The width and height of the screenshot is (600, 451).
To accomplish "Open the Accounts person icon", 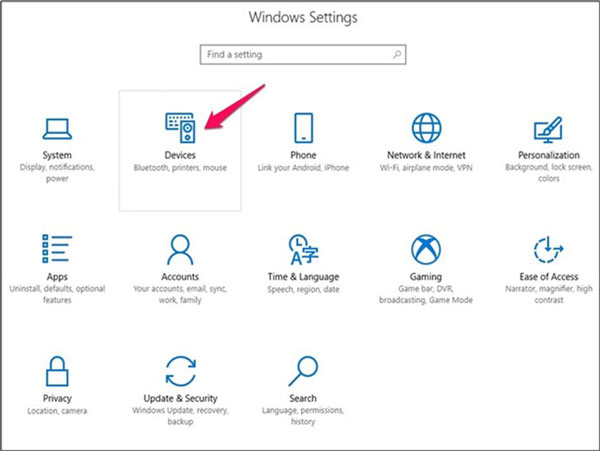I will (180, 249).
